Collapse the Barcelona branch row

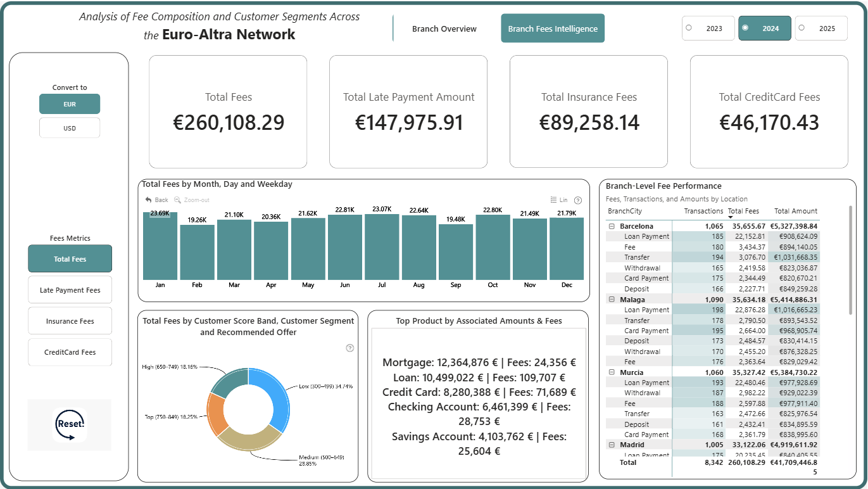[612, 226]
